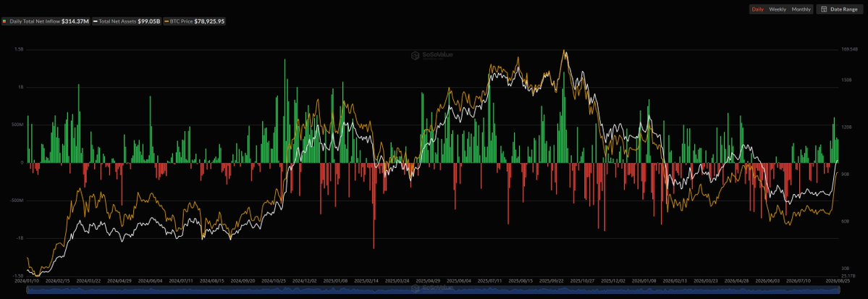This screenshot has width=868, height=299.
Task: Click the 1.5B label on the left axis
Action: pos(20,49)
